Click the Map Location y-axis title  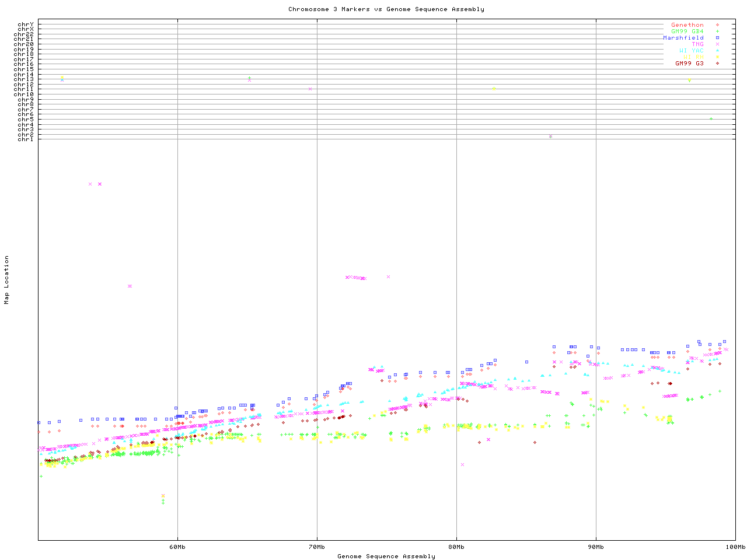click(7, 280)
